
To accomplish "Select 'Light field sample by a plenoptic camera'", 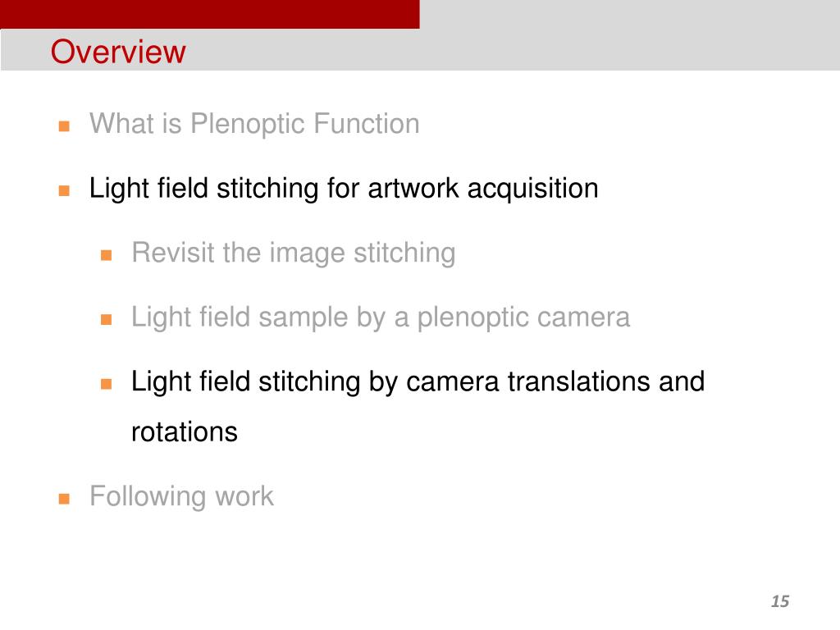I will coord(381,317).
